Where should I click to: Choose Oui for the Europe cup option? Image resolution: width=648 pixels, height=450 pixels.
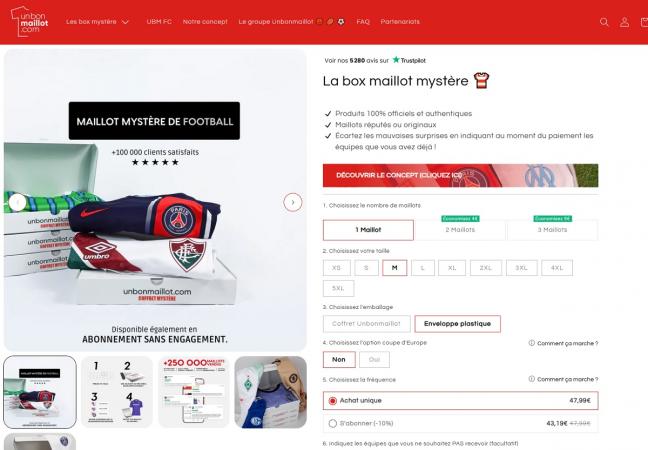(374, 360)
